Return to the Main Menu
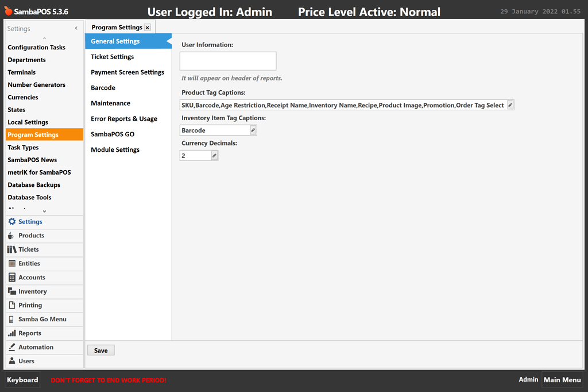The height and width of the screenshot is (392, 588). [x=563, y=380]
